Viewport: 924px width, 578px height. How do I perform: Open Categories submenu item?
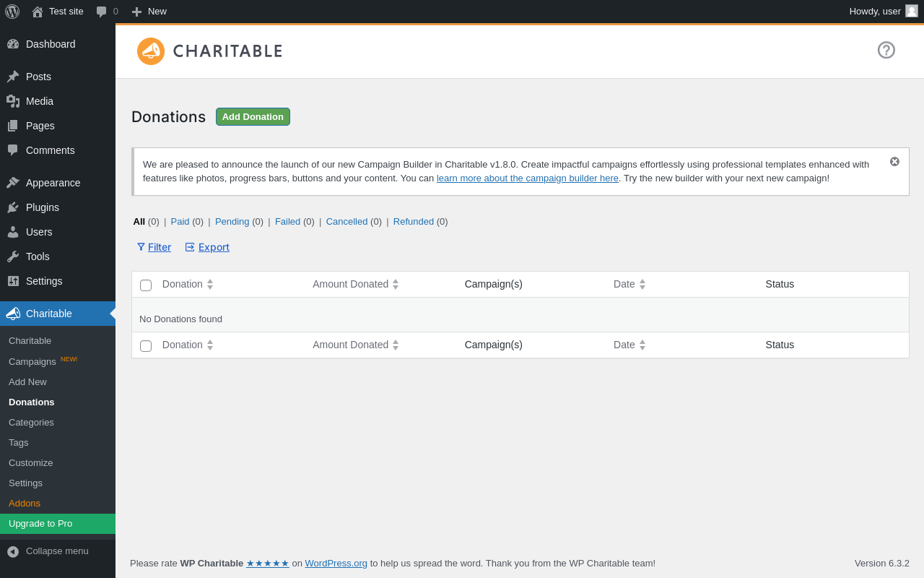58,422
